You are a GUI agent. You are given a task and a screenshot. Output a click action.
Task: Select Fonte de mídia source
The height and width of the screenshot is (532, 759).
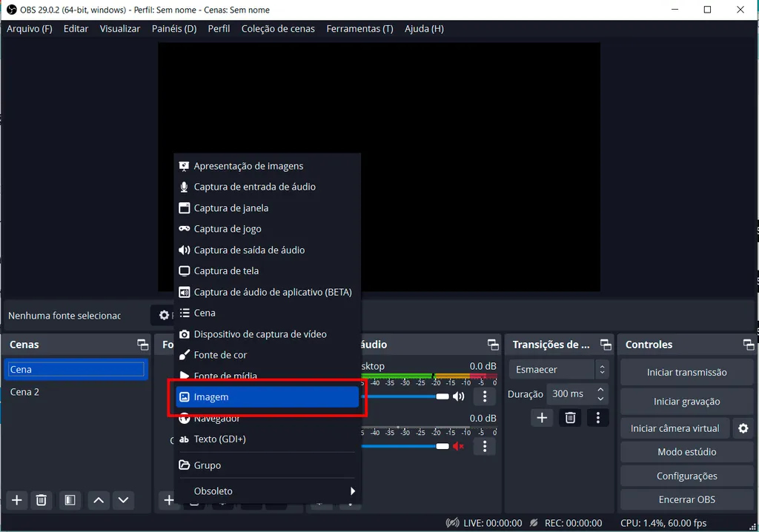point(267,376)
